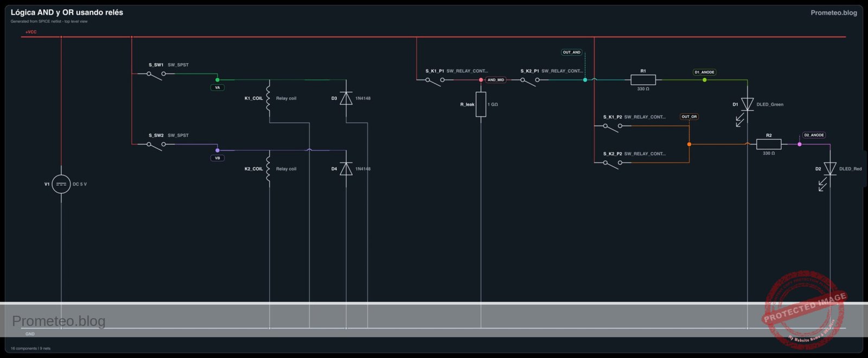Click the red AND_MID junction dot

[481, 80]
